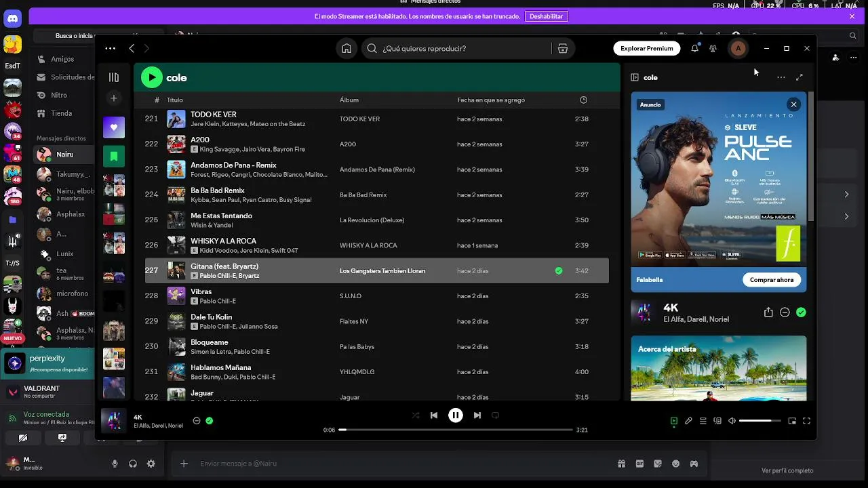Click Ver perfil completo in Discord

click(x=787, y=470)
